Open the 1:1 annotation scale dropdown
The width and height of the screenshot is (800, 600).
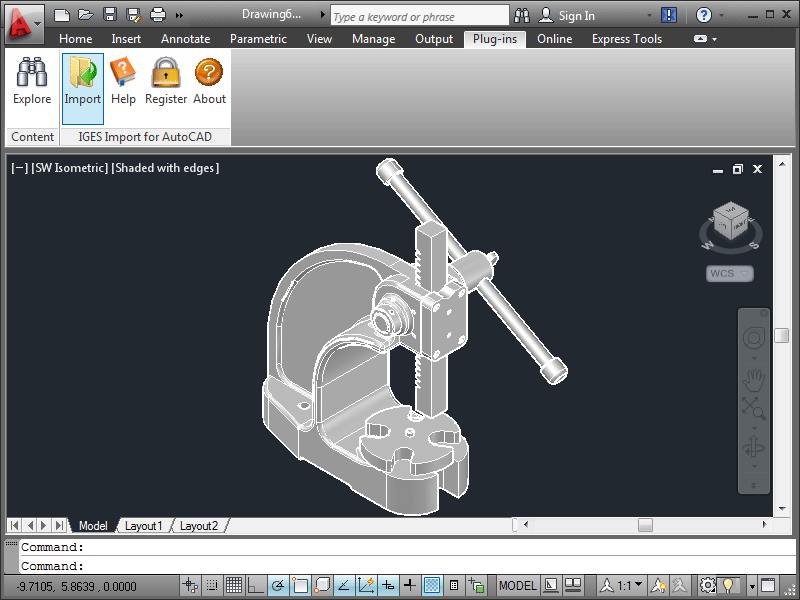click(630, 585)
